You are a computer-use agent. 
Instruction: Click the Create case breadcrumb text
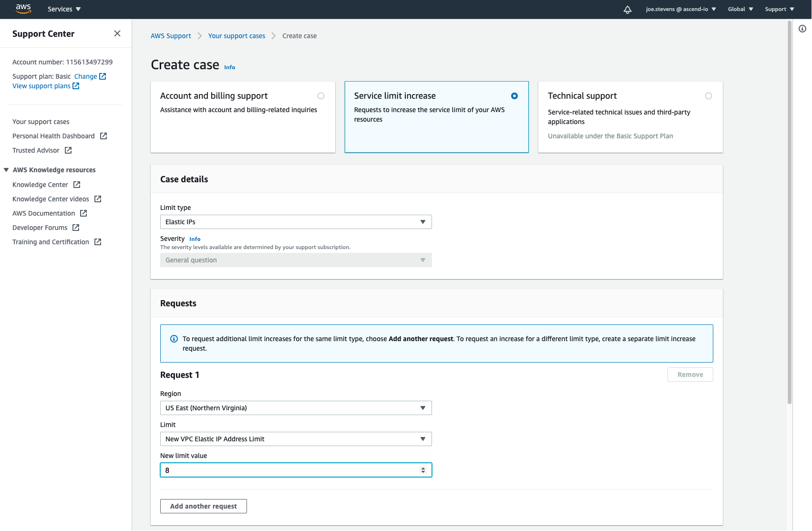pyautogui.click(x=299, y=36)
